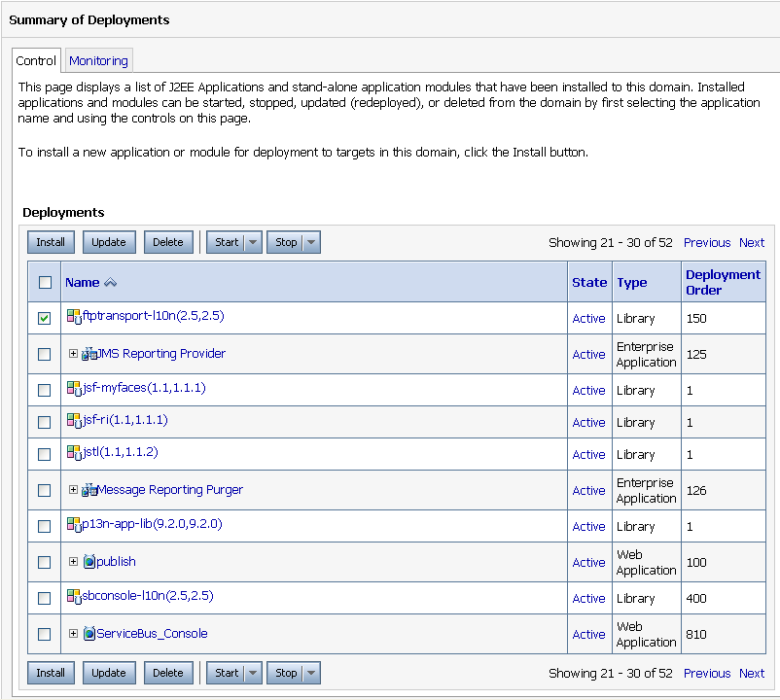Viewport: 780px width, 700px height.
Task: Click the bottom Update button
Action: [109, 673]
